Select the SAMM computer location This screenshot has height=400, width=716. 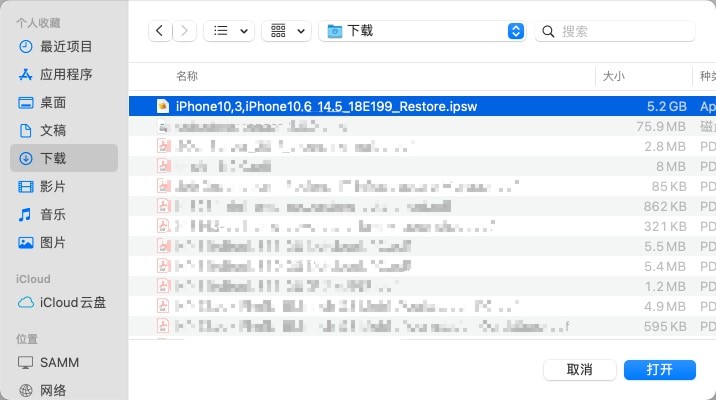tap(64, 363)
